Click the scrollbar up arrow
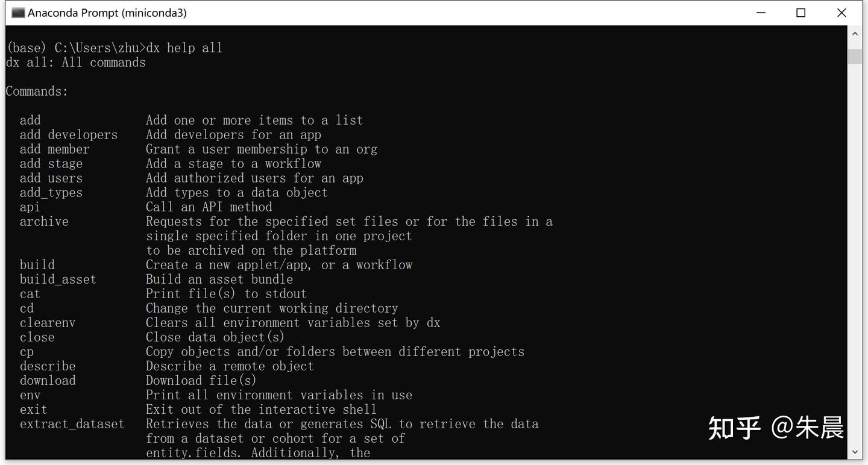 [855, 33]
